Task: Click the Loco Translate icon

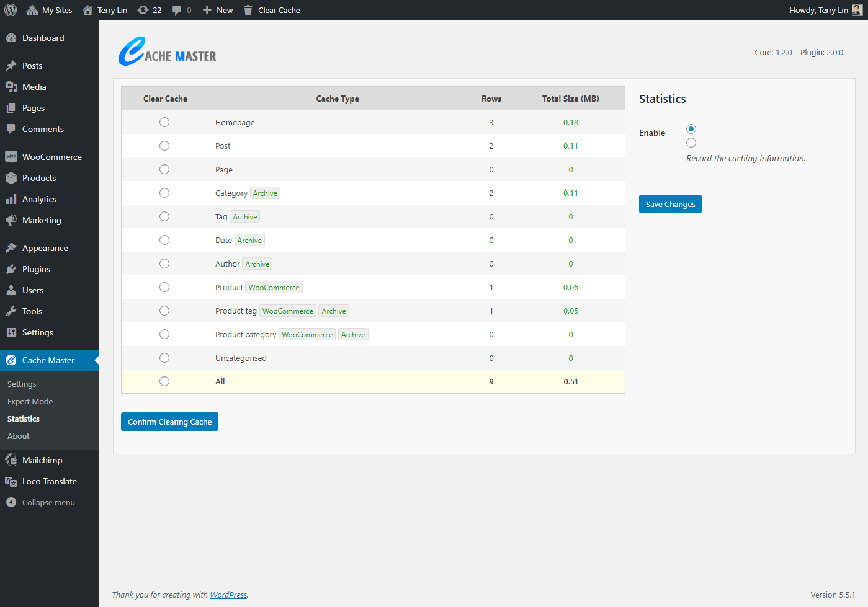Action: point(11,481)
